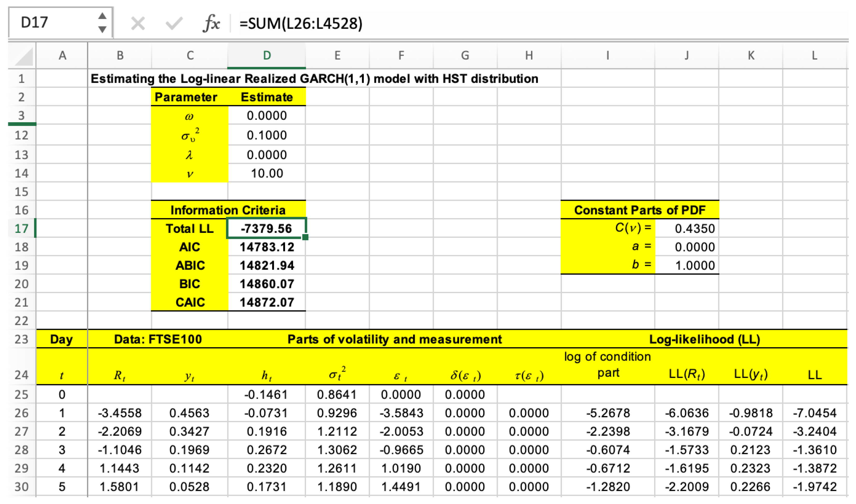Select the yellow Parameter header cell

point(189,97)
